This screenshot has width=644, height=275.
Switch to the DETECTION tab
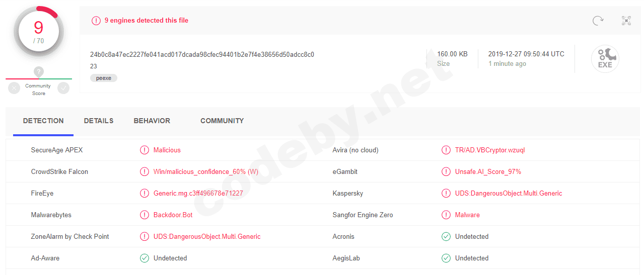tap(43, 121)
